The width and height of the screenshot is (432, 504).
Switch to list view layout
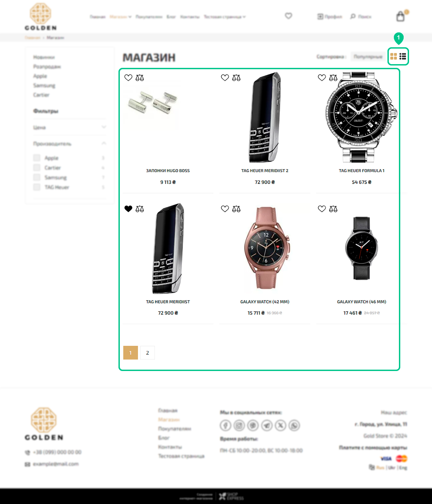tap(403, 56)
